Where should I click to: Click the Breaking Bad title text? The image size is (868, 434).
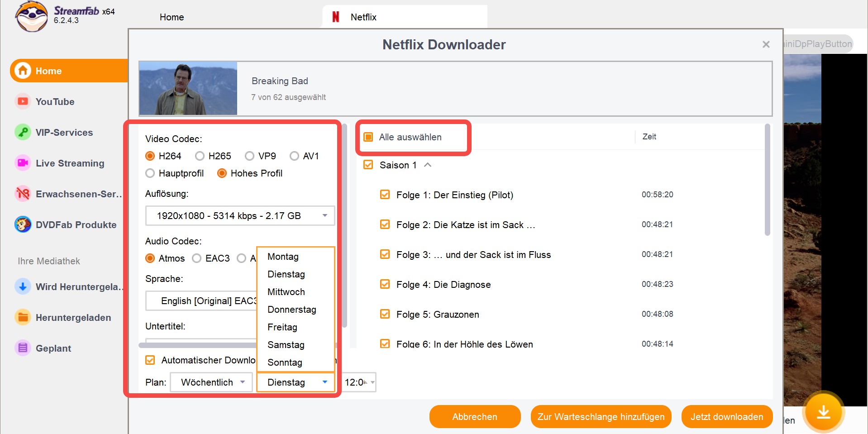(x=280, y=81)
